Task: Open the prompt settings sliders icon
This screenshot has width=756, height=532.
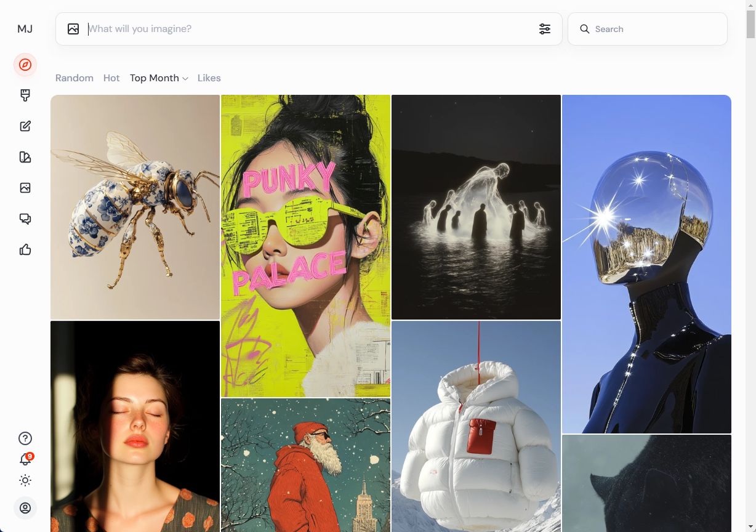Action: coord(545,29)
